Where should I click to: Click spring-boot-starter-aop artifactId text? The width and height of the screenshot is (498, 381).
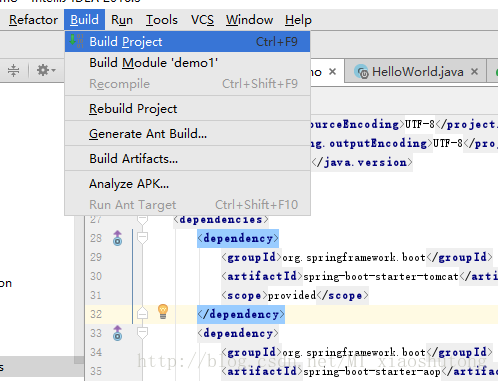(x=372, y=371)
